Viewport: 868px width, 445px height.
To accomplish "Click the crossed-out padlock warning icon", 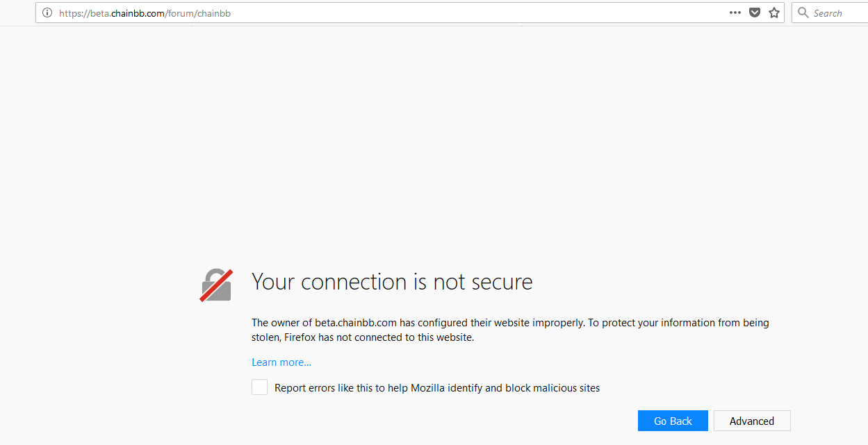I will tap(216, 285).
